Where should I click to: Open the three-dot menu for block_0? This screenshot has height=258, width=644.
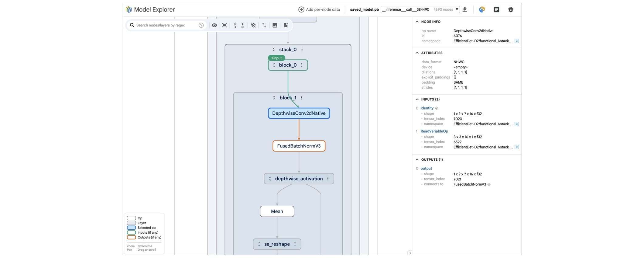302,65
